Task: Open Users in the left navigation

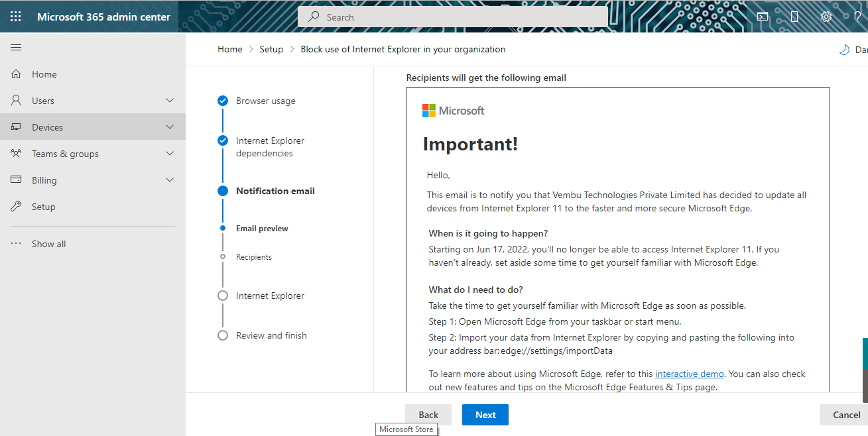Action: [x=93, y=101]
